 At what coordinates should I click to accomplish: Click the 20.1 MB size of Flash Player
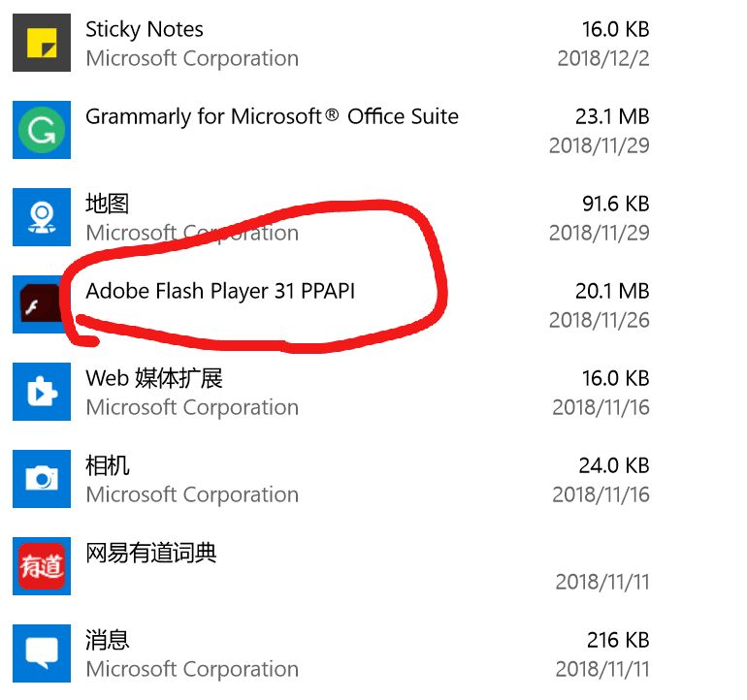611,291
